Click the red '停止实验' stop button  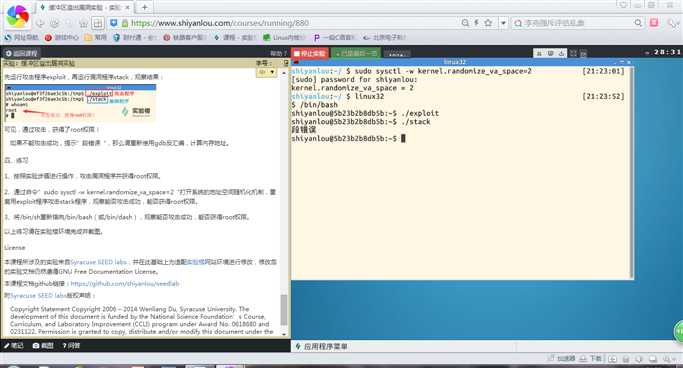click(x=310, y=53)
